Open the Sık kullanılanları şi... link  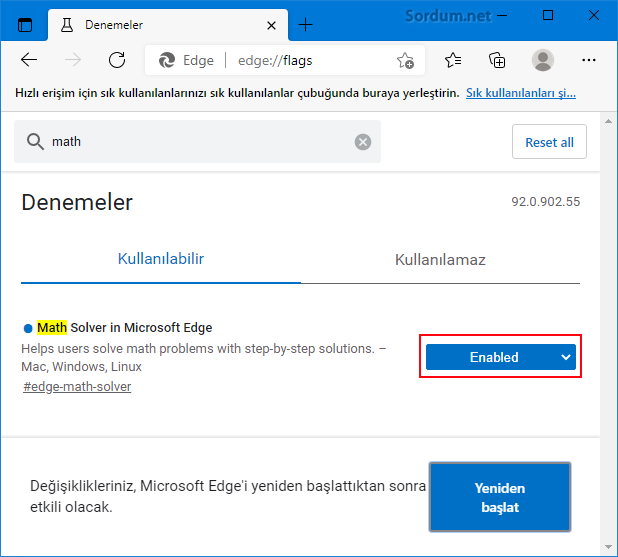point(521,93)
